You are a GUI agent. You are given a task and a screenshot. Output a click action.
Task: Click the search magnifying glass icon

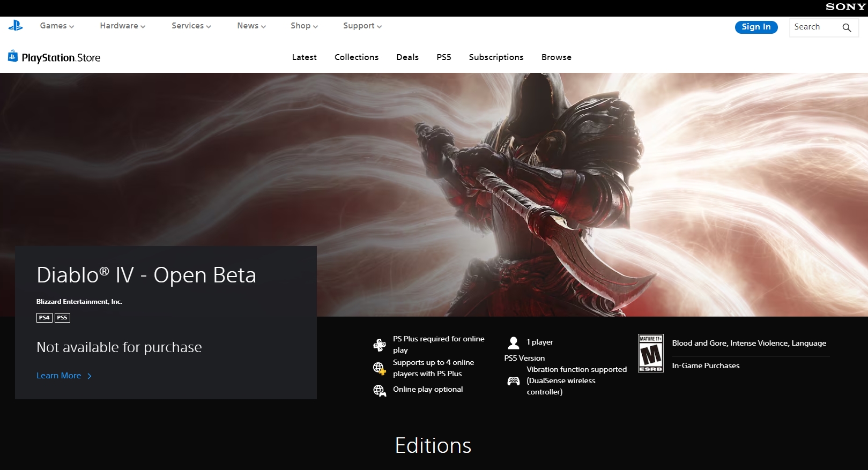click(847, 27)
